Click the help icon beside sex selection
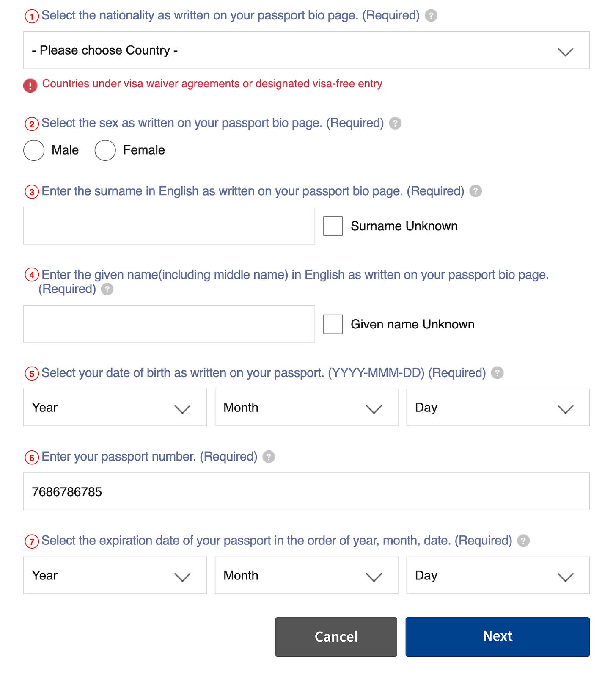Viewport: 616px width, 676px height. point(395,124)
